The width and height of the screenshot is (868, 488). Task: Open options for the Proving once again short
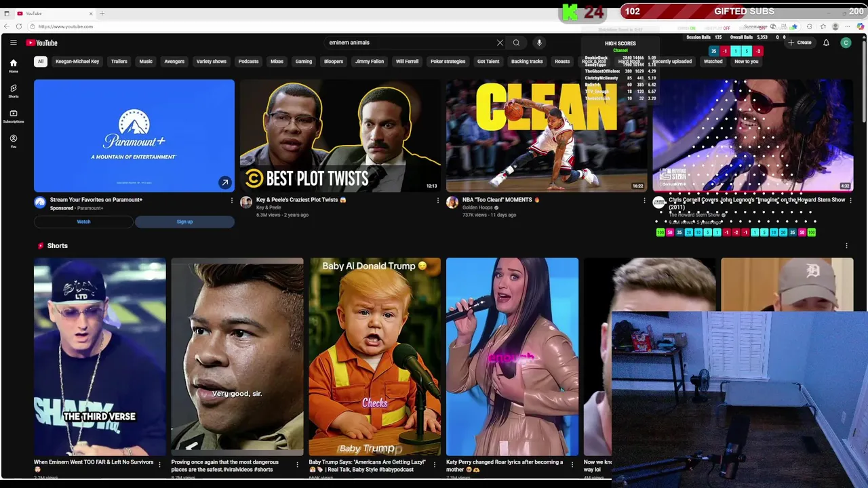[x=297, y=464]
